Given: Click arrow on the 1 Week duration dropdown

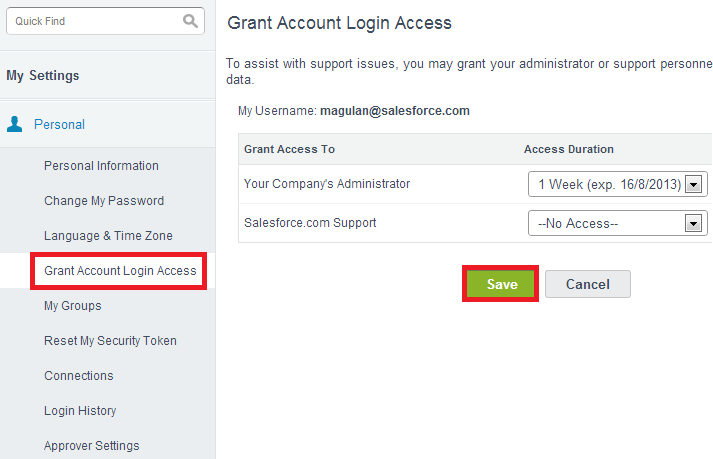Looking at the screenshot, I should point(695,184).
